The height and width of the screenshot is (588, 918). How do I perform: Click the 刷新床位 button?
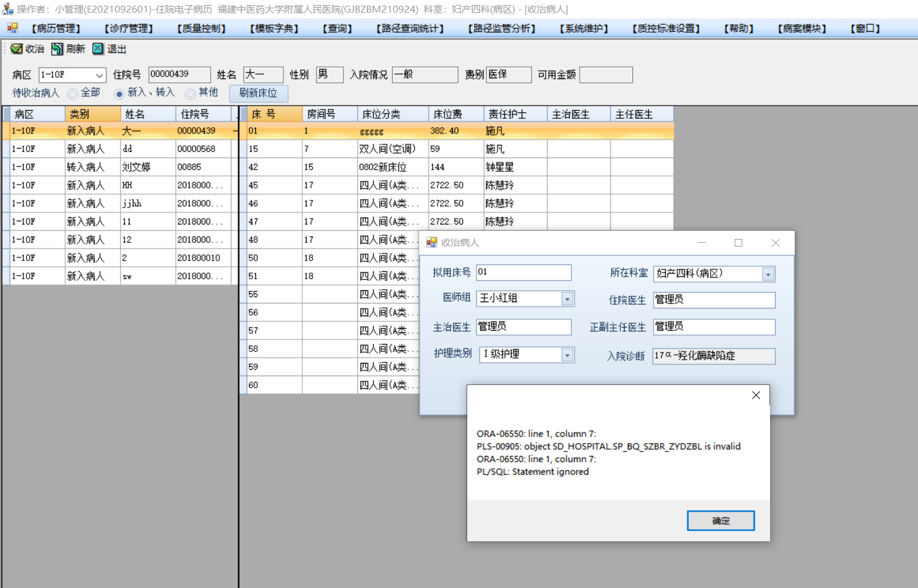point(258,93)
